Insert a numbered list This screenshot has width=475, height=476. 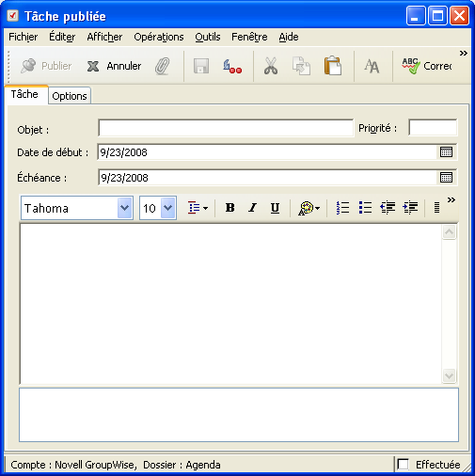(342, 208)
